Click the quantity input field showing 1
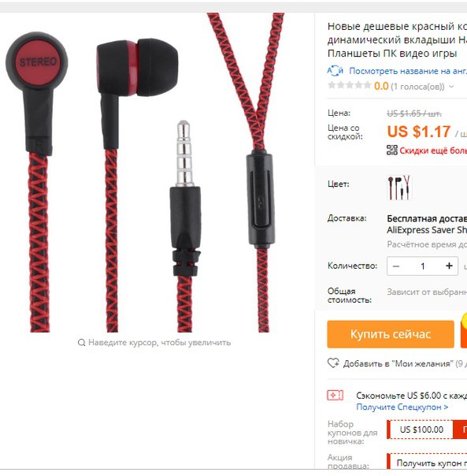The width and height of the screenshot is (467, 476). click(x=423, y=266)
